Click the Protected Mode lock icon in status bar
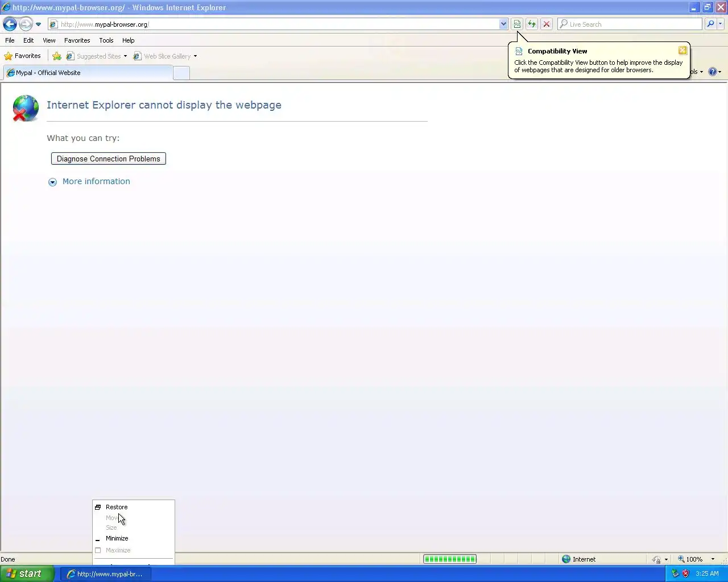Image resolution: width=728 pixels, height=582 pixels. [656, 559]
